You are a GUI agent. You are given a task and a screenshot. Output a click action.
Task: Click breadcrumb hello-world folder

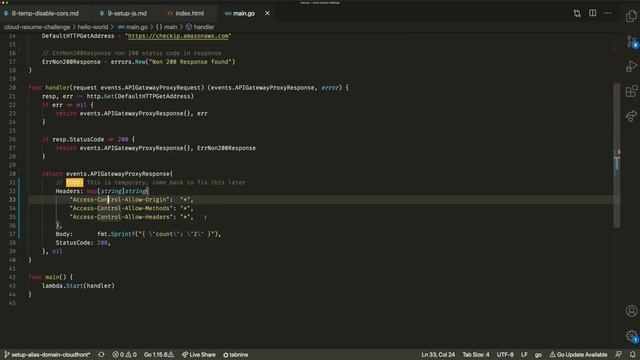click(x=93, y=27)
